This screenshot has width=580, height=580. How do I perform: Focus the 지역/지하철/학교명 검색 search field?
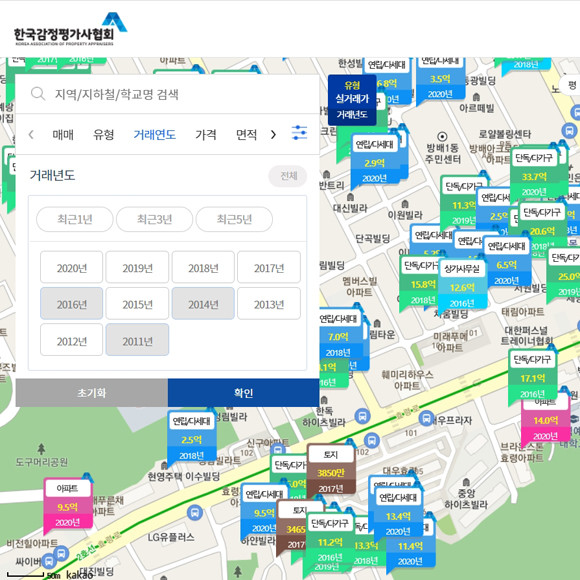(167, 94)
